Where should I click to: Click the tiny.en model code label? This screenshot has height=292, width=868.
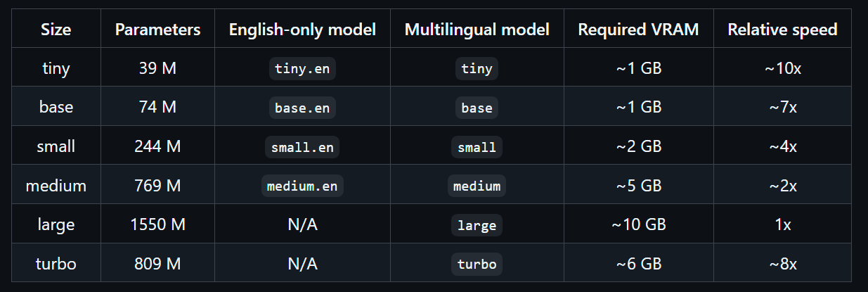[302, 69]
